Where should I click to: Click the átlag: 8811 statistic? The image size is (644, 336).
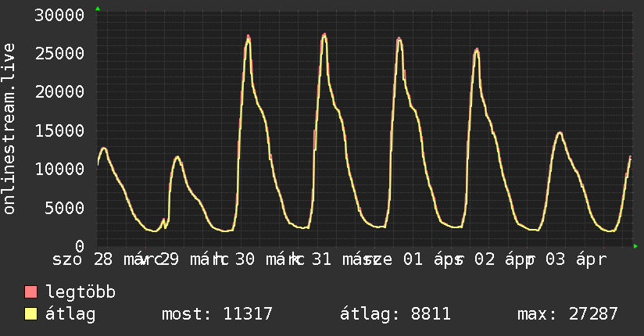coord(395,314)
